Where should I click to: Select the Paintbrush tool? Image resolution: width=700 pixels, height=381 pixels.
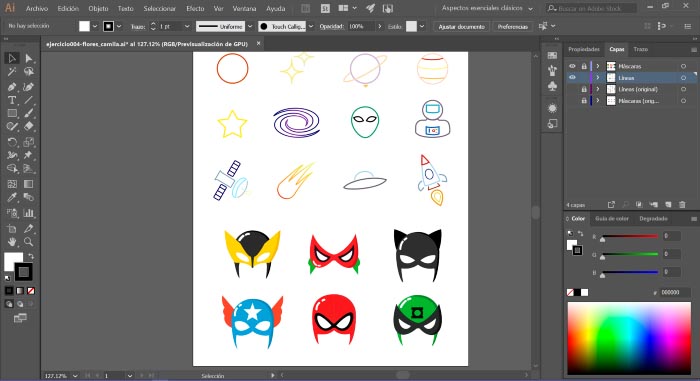pyautogui.click(x=29, y=113)
